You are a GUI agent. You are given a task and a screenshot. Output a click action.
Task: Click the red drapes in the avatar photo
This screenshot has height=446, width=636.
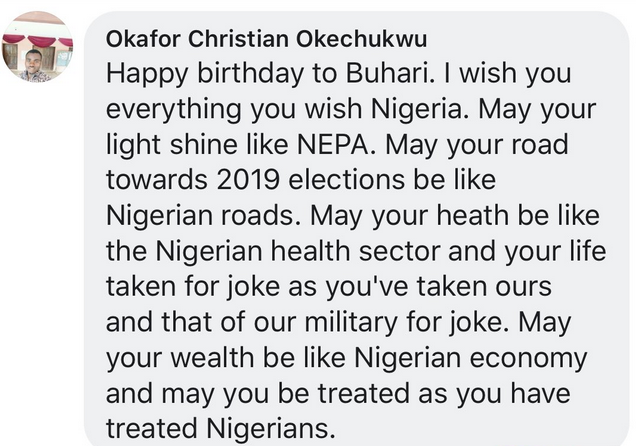(x=37, y=40)
